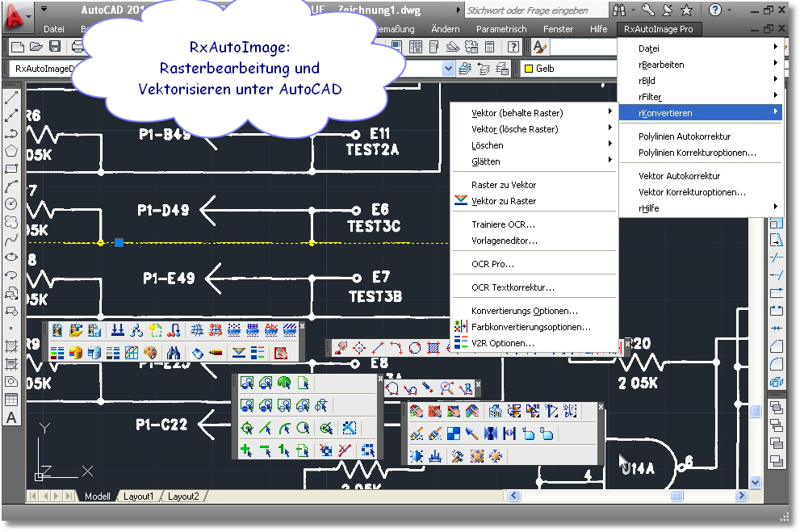800x532 pixels.
Task: Open the Parametrisch menu
Action: pos(501,29)
